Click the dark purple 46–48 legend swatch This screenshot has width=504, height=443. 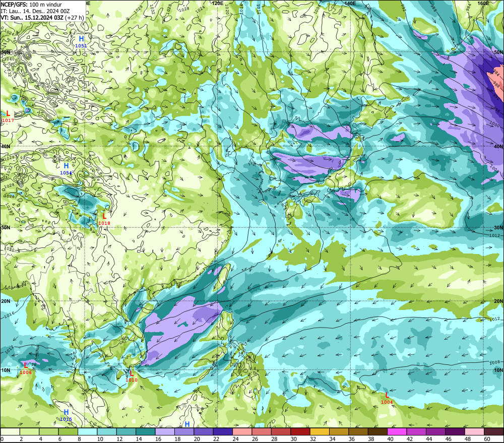(x=455, y=432)
